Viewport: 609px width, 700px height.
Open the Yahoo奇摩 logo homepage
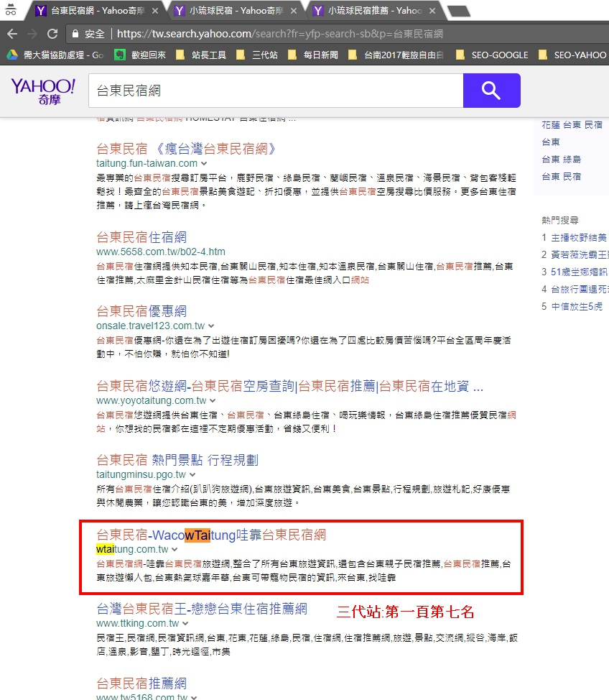(x=43, y=91)
